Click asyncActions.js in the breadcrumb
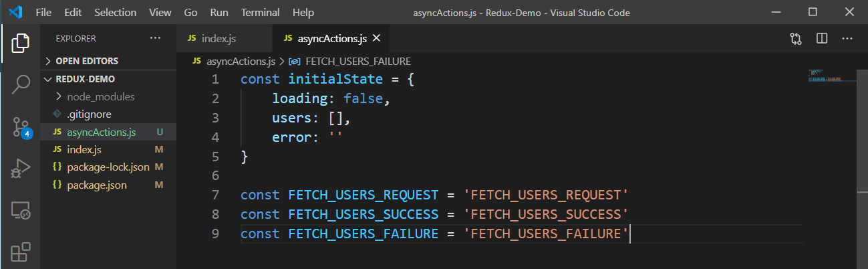 [x=241, y=61]
